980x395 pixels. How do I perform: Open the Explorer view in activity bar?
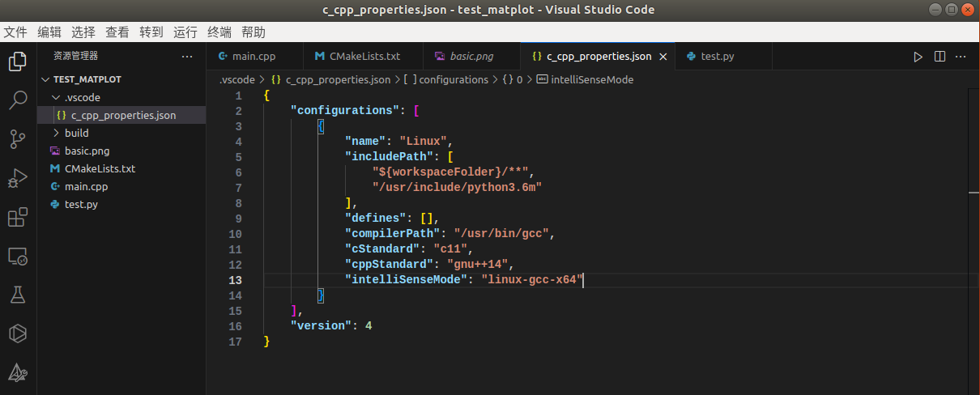pos(18,62)
